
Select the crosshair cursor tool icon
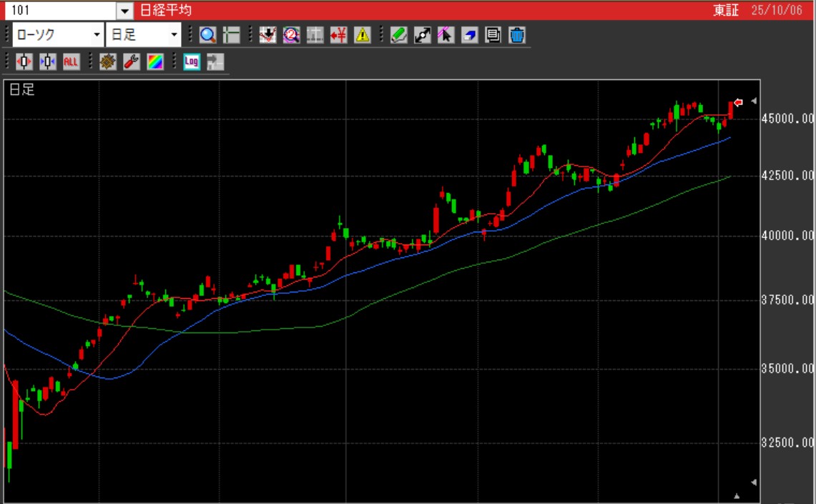231,35
